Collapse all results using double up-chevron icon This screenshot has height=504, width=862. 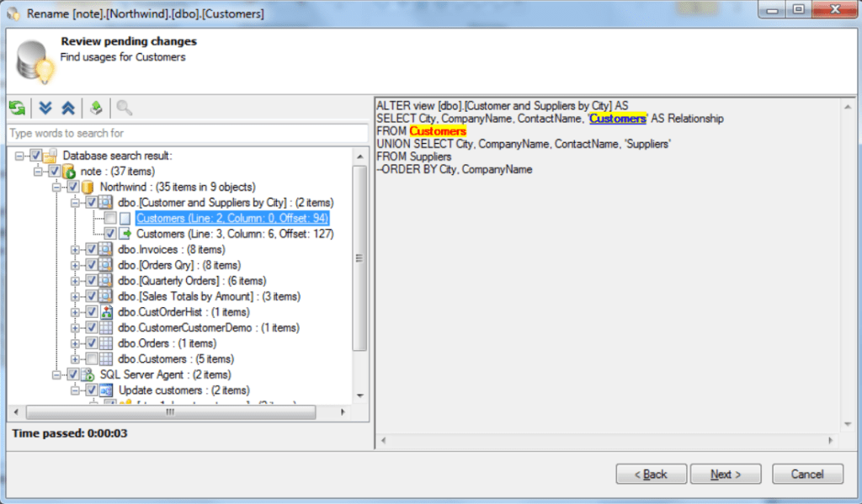pyautogui.click(x=67, y=108)
